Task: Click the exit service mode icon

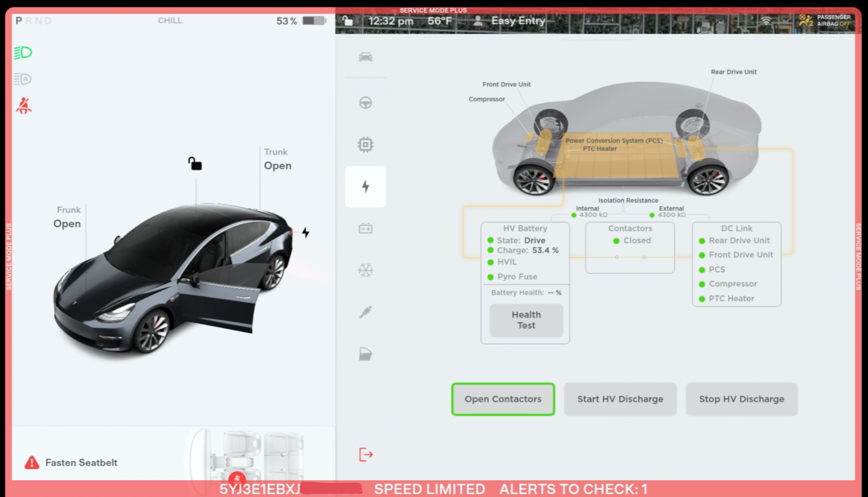Action: point(365,454)
